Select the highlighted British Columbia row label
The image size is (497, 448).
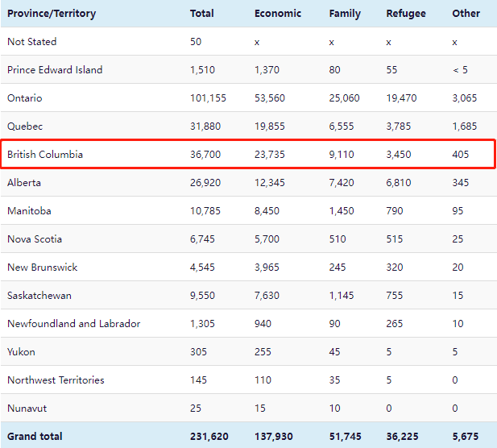(45, 154)
